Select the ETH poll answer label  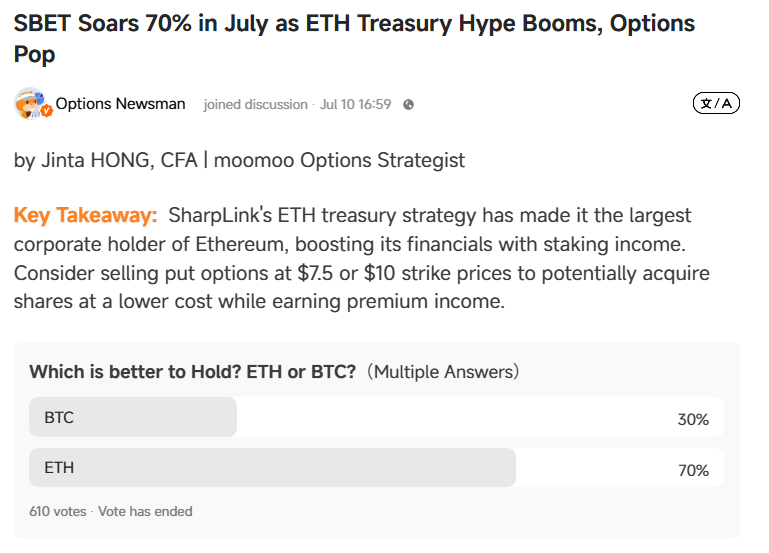click(59, 468)
